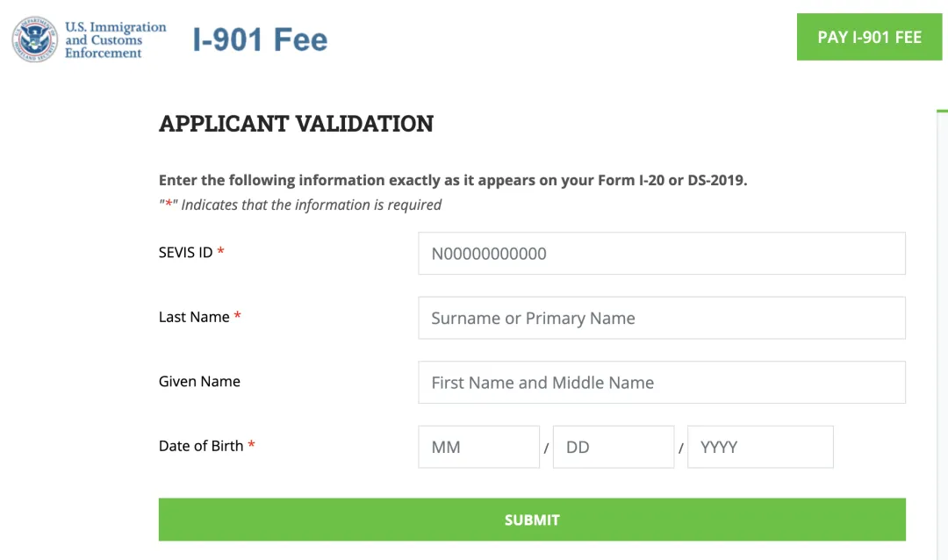Viewport: 948px width, 560px height.
Task: Click the Form I-20 or DS-2019 instruction text
Action: click(x=452, y=181)
